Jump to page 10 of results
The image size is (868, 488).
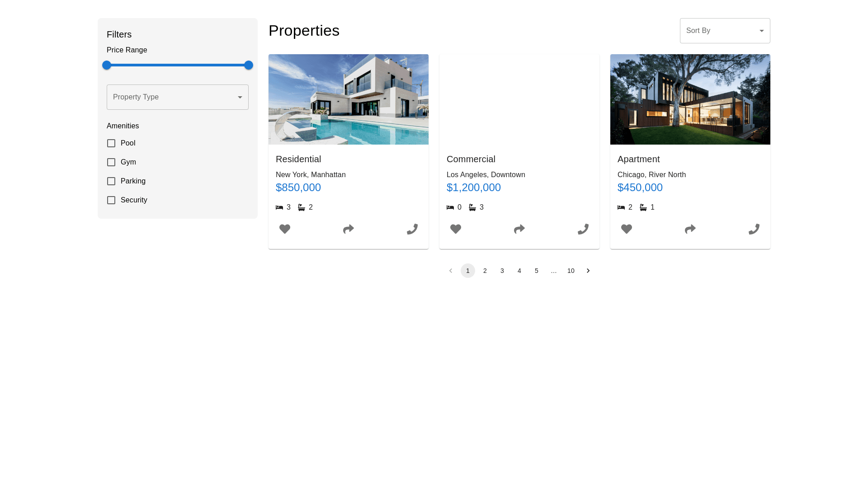tap(571, 271)
